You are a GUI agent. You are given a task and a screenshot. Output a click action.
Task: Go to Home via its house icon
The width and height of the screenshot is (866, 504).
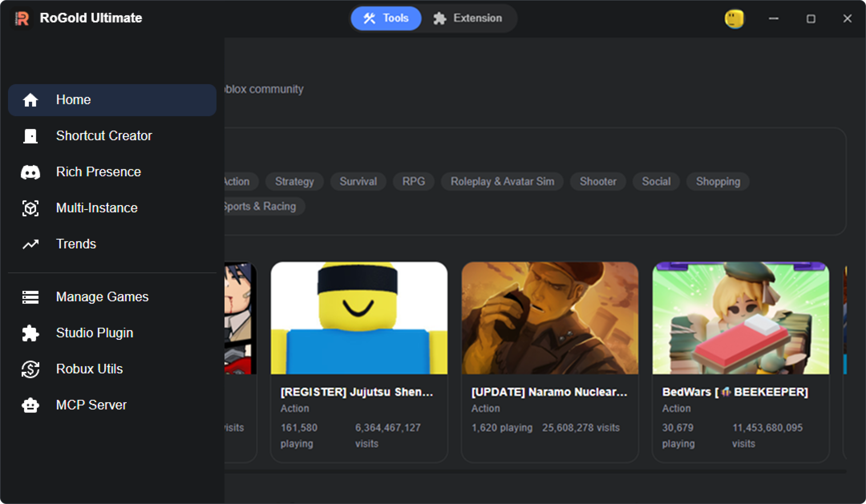30,100
